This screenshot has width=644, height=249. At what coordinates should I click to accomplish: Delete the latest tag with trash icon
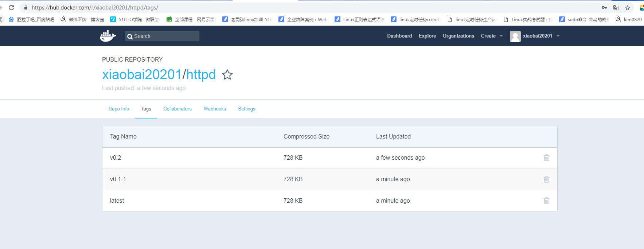pos(547,201)
